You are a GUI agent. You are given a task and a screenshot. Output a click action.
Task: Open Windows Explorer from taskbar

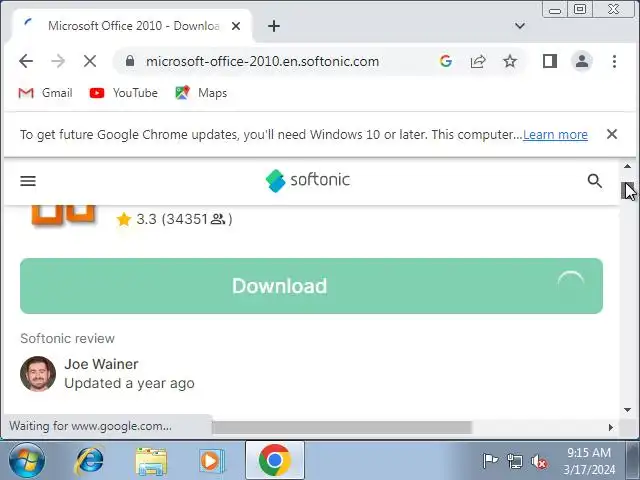(x=151, y=461)
